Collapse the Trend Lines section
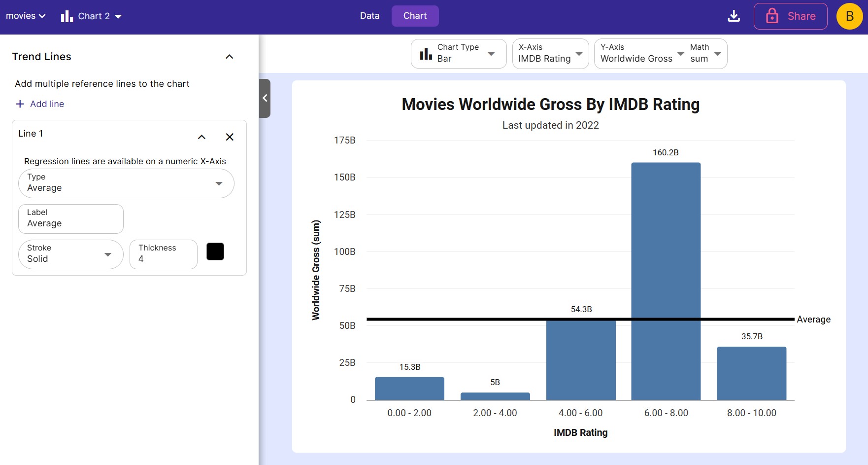The width and height of the screenshot is (868, 465). tap(229, 57)
